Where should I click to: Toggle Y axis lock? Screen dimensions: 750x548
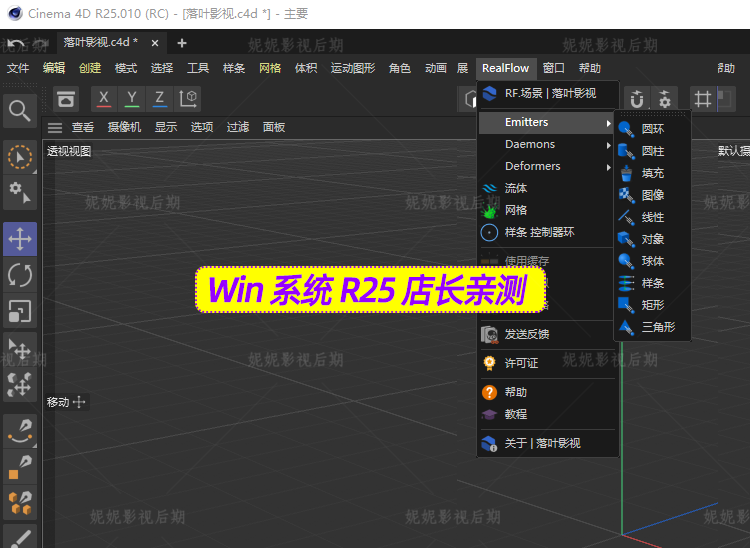[x=132, y=99]
